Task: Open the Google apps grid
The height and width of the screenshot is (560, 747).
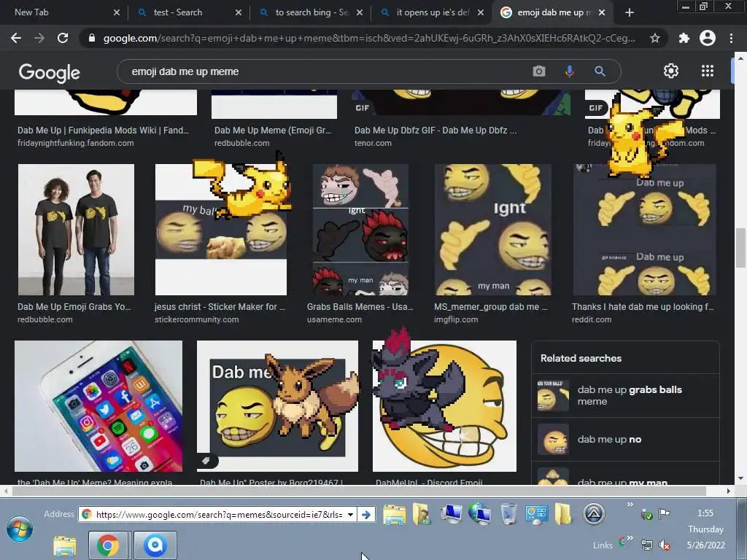Action: 708,71
